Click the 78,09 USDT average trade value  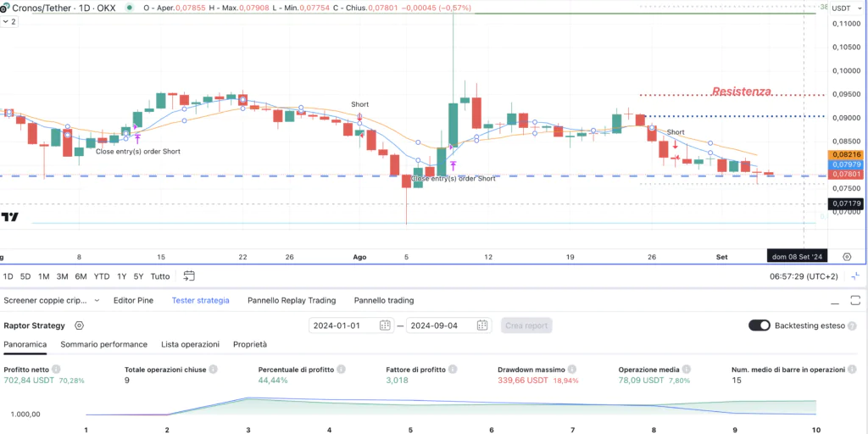click(x=641, y=381)
